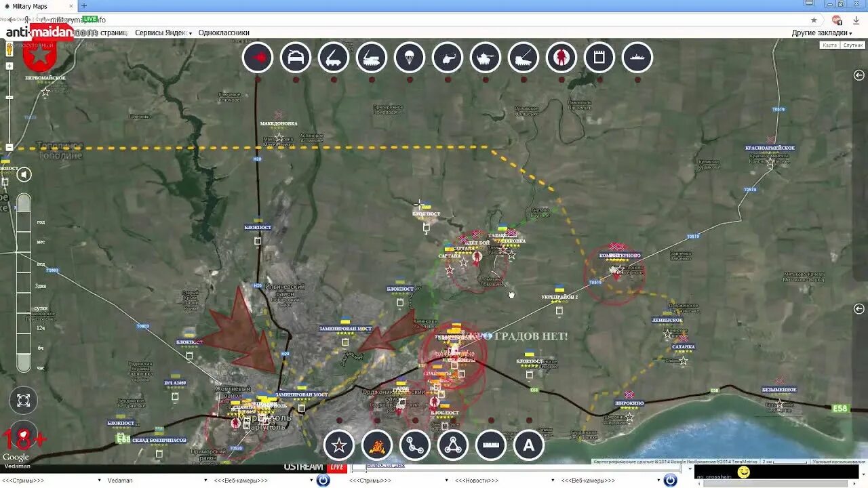Open the Одноклассники bookmark
The height and width of the screenshot is (488, 868).
point(224,33)
